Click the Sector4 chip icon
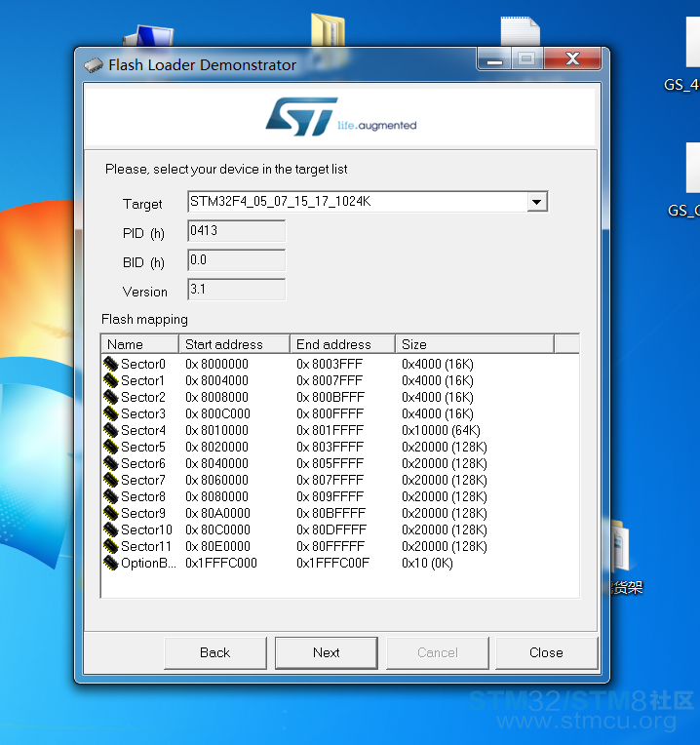This screenshot has width=700, height=745. click(x=110, y=430)
